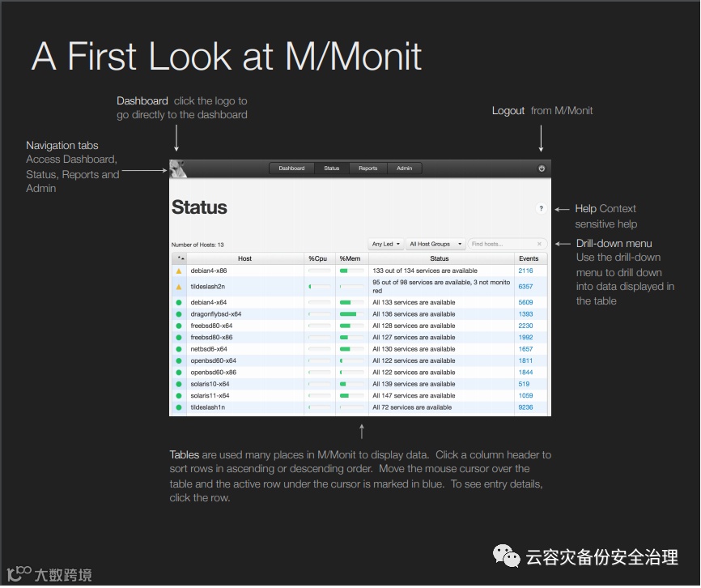This screenshot has height=588, width=701.
Task: Open events count 1059 link
Action: (525, 396)
